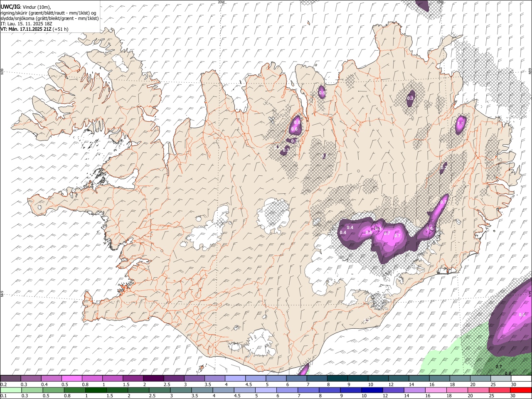Click the 'UWC/IG: Vindur (10m)' title text
Screen dimensions: 532x399
pos(25,7)
